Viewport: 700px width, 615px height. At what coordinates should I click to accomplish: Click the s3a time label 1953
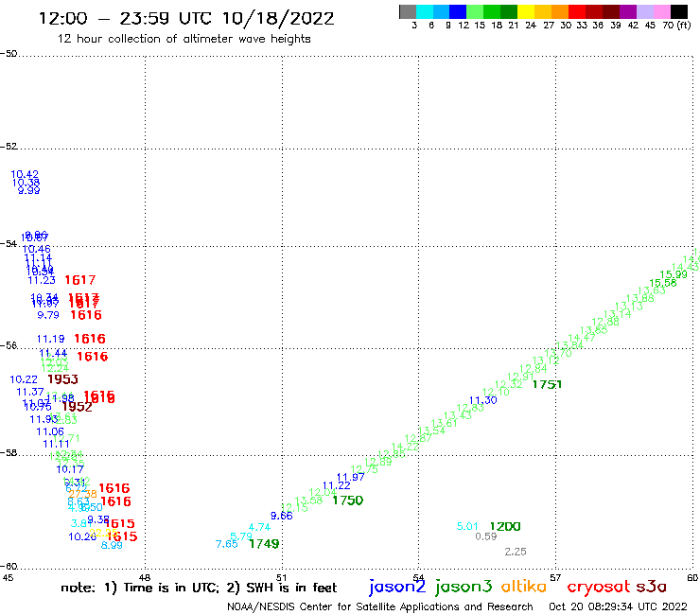point(63,379)
